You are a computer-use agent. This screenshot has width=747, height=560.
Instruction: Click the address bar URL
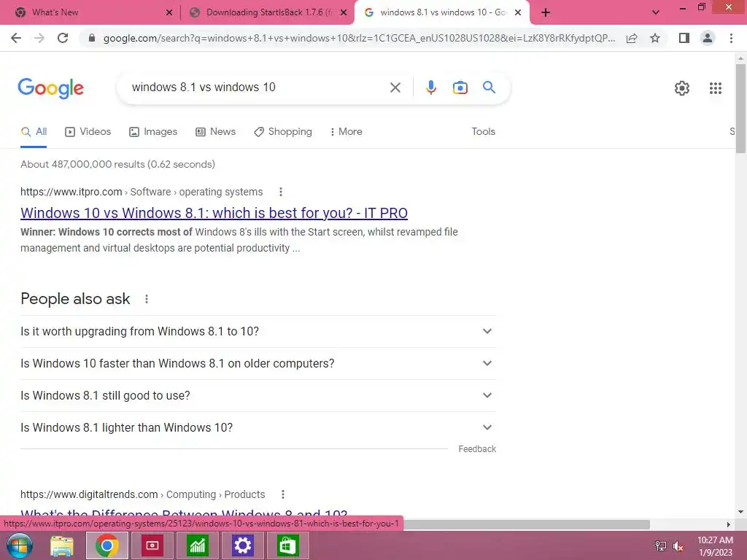point(359,38)
